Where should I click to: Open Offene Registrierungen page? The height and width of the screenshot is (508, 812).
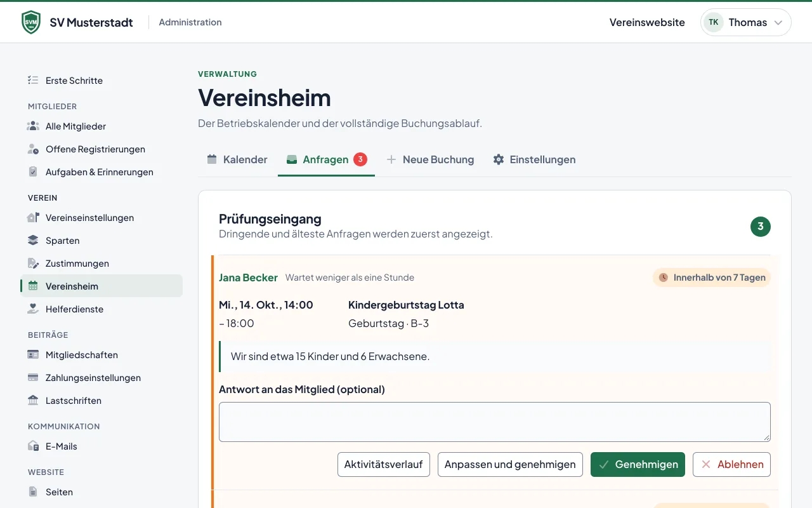(101, 149)
